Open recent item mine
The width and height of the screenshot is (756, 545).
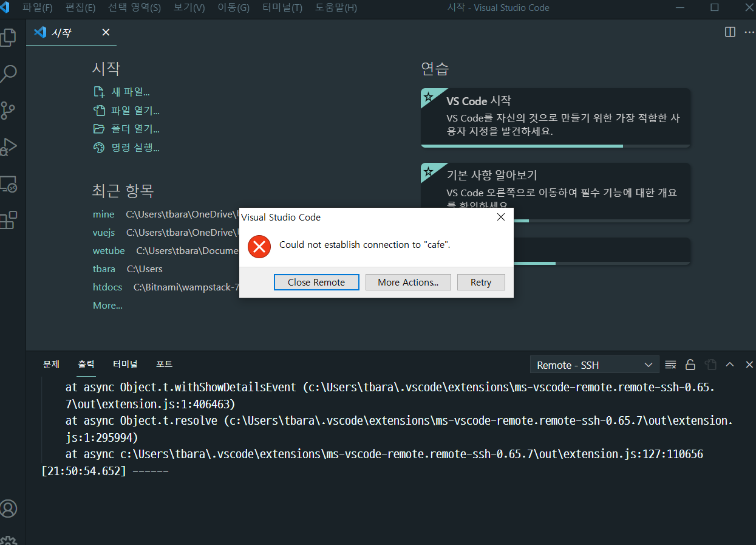[x=104, y=214]
